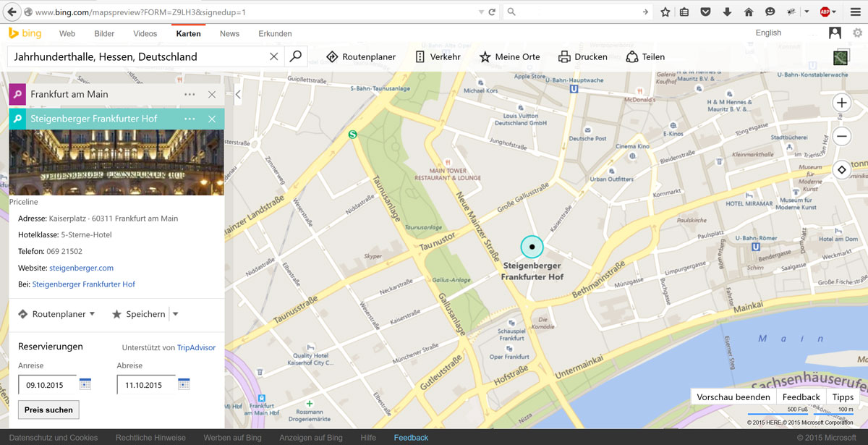868x445 pixels.
Task: Click the Steigenberger hotel map pin
Action: [x=532, y=247]
